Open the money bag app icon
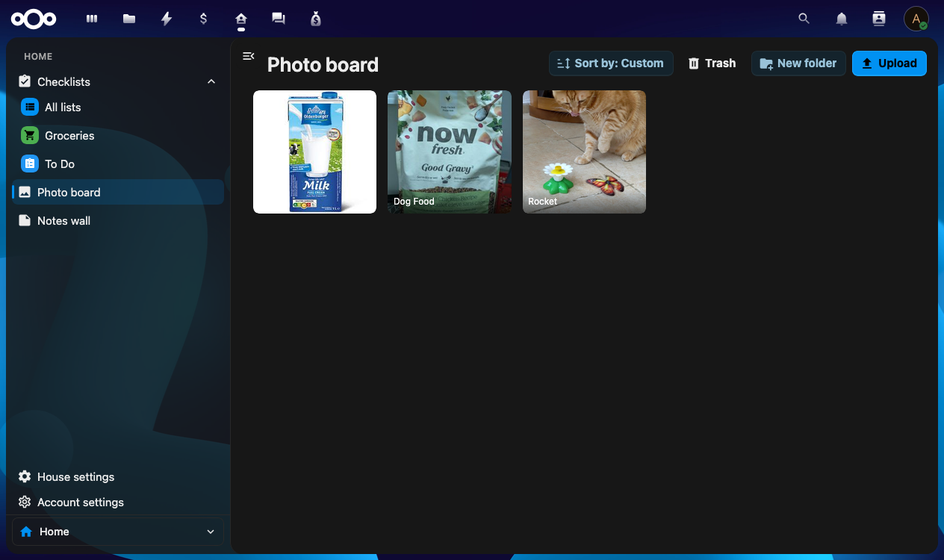The width and height of the screenshot is (944, 560). (x=316, y=19)
